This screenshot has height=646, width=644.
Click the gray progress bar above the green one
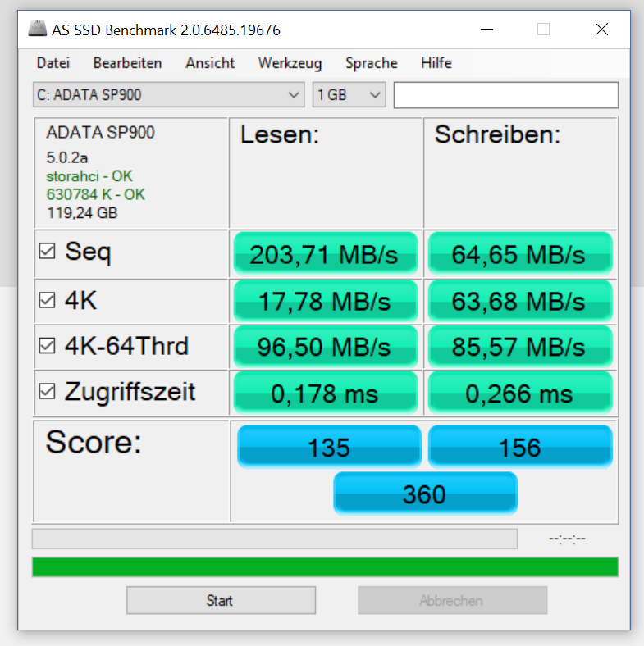pos(275,539)
